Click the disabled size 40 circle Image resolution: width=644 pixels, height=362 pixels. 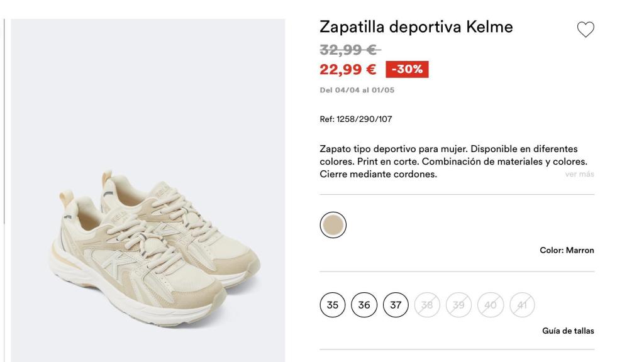491,305
